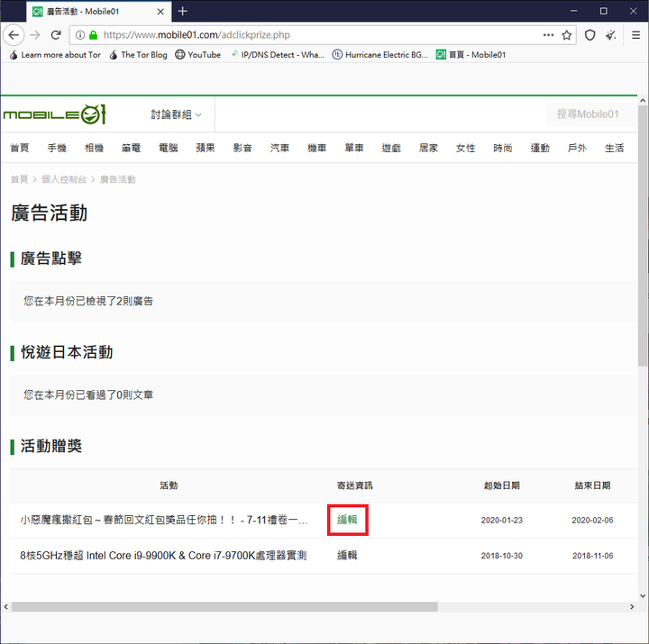Click the browser forward arrow
The width and height of the screenshot is (649, 644).
point(35,35)
